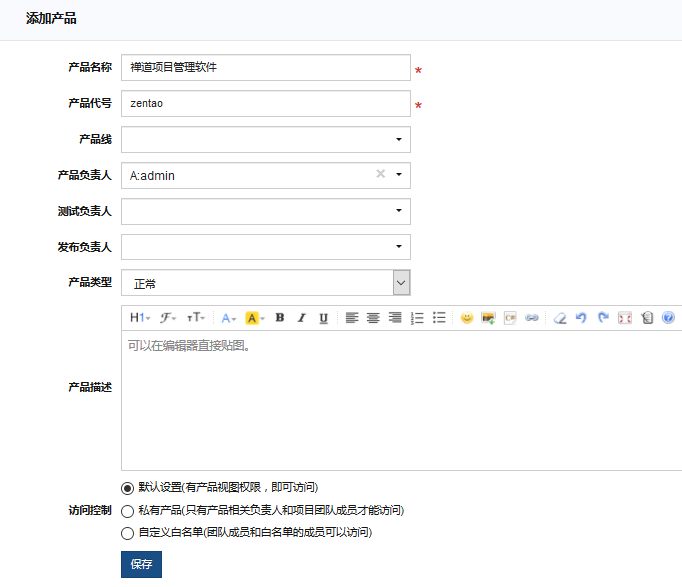Center-align text in the editor

(373, 318)
